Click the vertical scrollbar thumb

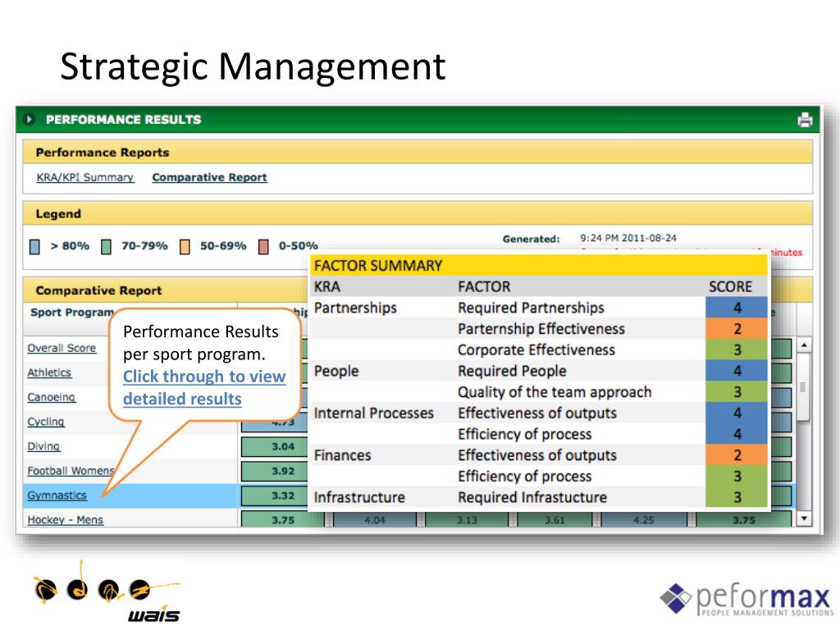(x=804, y=386)
